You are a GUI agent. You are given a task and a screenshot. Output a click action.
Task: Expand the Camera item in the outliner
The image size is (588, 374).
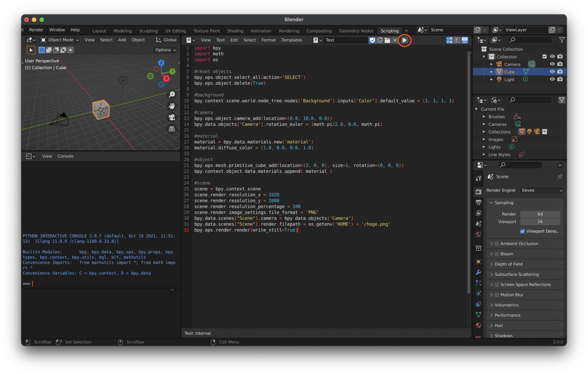(491, 65)
